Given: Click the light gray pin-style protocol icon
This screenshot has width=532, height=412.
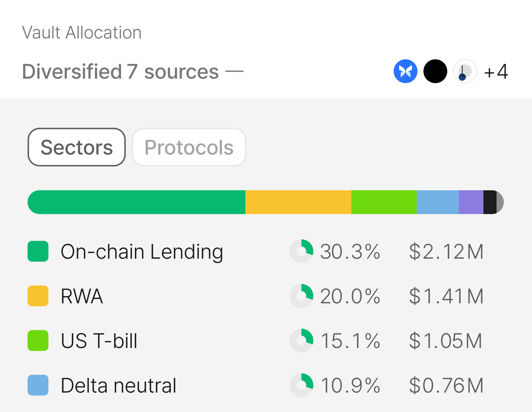Looking at the screenshot, I should pos(465,71).
